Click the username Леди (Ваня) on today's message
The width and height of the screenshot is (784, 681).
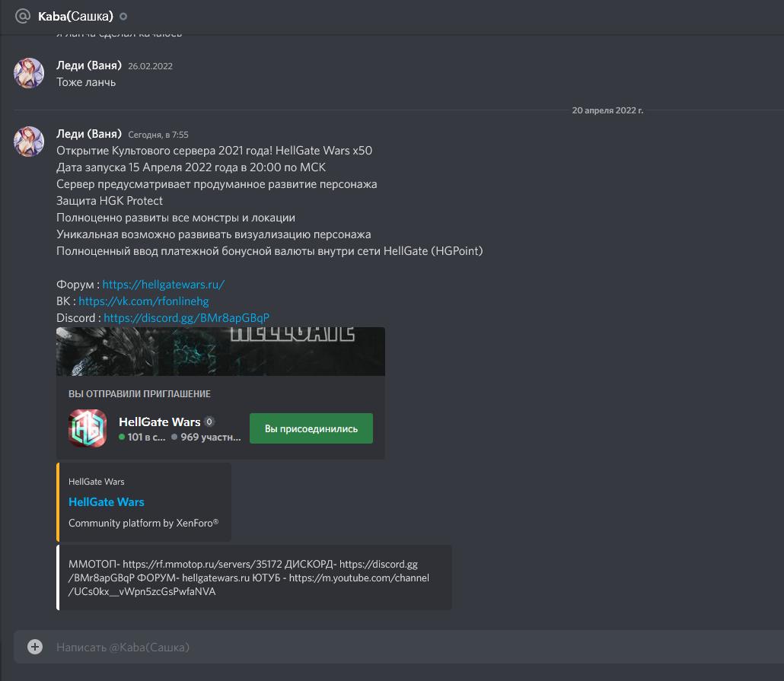point(89,134)
